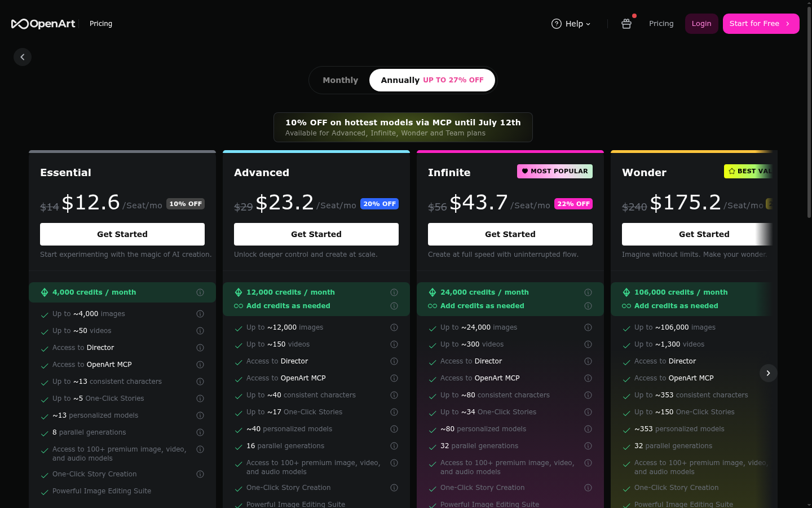This screenshot has width=812, height=508.
Task: Info icon for 12,000 credits / month
Action: (394, 292)
